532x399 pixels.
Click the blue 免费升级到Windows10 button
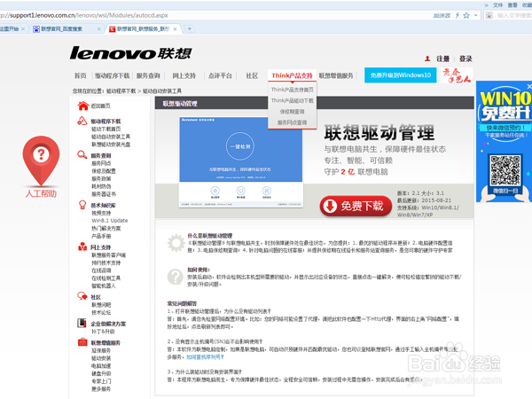tap(401, 75)
